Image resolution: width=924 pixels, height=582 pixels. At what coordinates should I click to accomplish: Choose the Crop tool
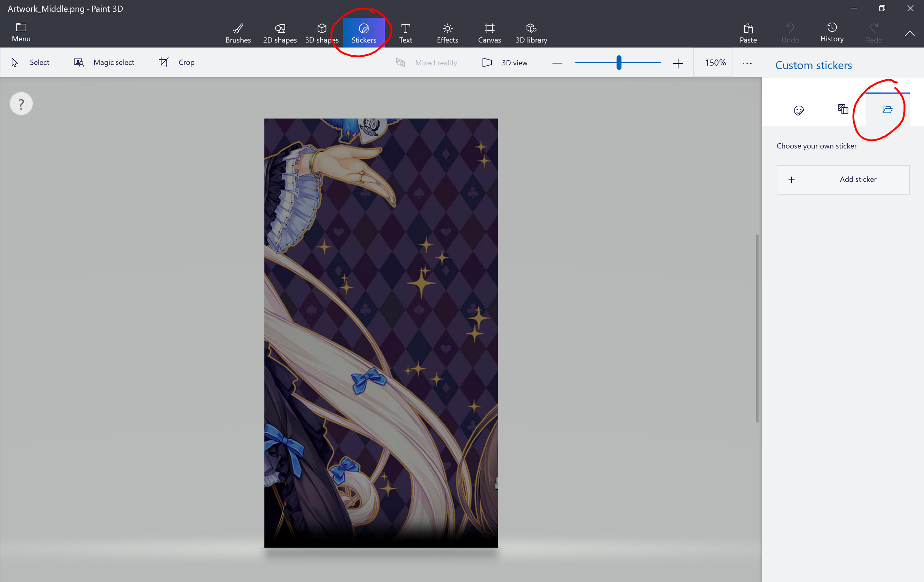(177, 63)
